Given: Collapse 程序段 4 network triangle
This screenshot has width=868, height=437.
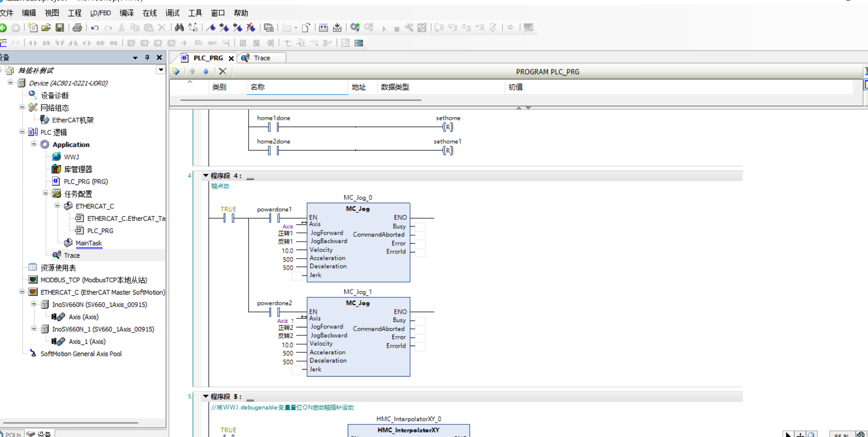Looking at the screenshot, I should 206,175.
